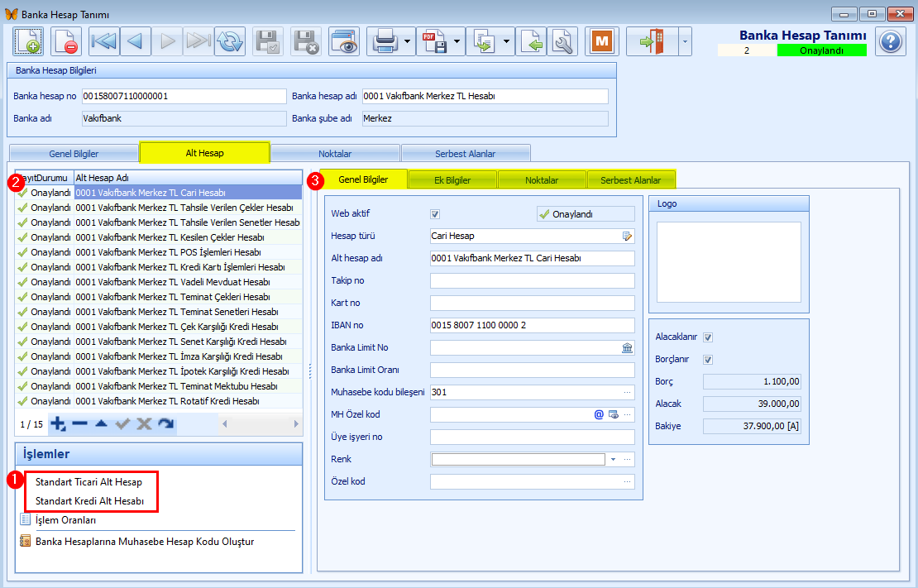This screenshot has width=918, height=588.
Task: Cancel changes with the floppy X icon
Action: [x=306, y=41]
